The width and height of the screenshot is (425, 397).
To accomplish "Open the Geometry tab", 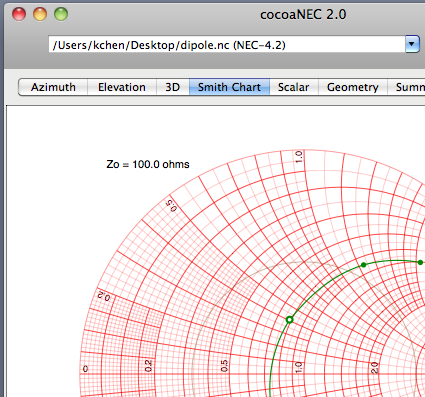I will point(353,87).
